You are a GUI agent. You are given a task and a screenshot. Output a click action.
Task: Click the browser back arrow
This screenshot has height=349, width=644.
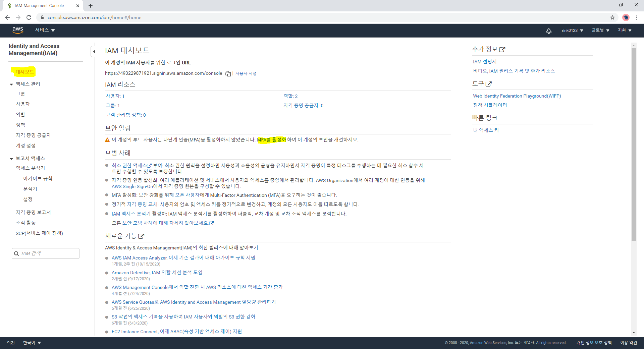[x=7, y=17]
